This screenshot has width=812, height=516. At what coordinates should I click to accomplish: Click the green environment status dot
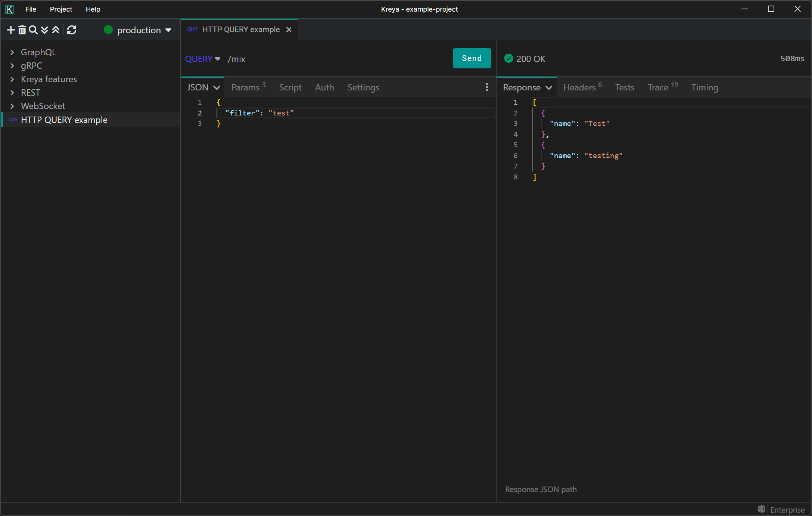pos(108,30)
